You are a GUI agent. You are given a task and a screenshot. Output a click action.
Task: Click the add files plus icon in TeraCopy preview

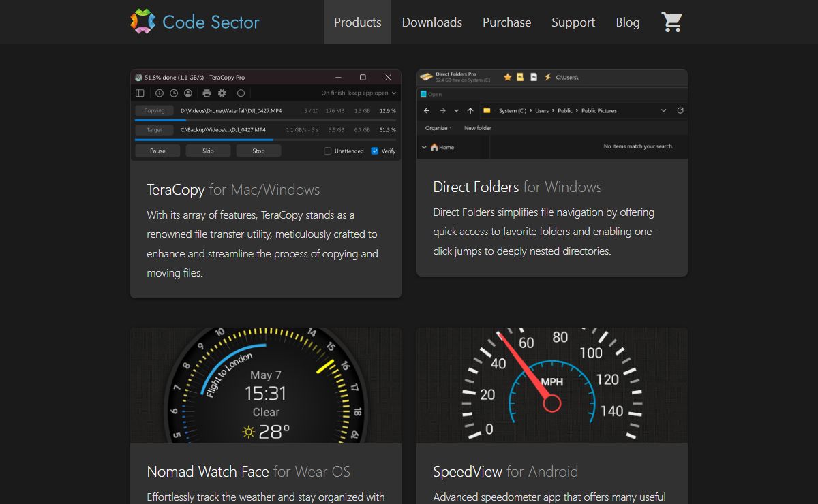(x=160, y=93)
